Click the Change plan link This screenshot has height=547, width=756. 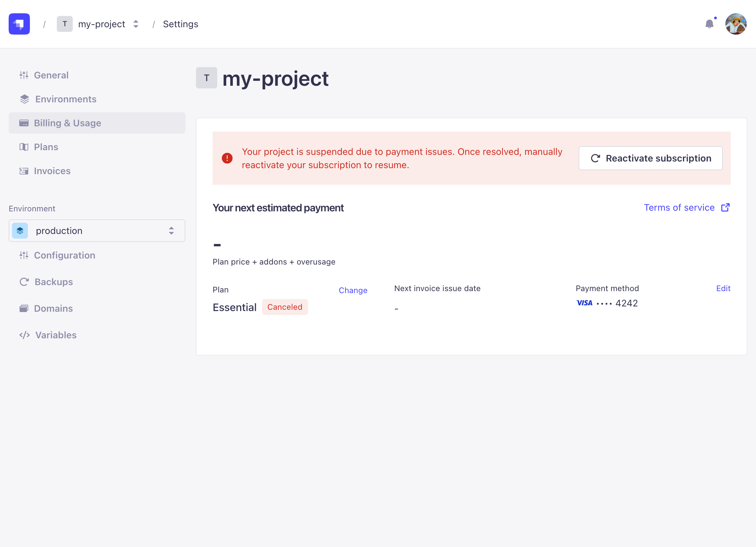(353, 290)
